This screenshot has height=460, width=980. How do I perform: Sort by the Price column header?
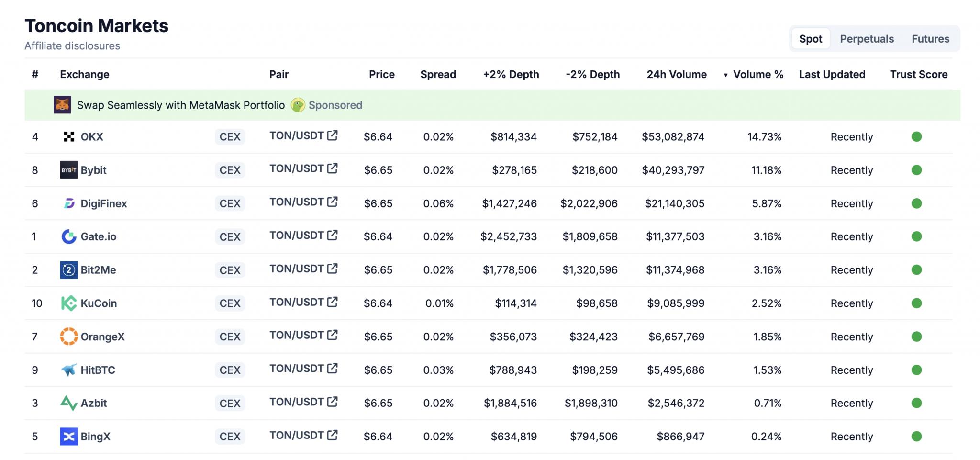382,74
